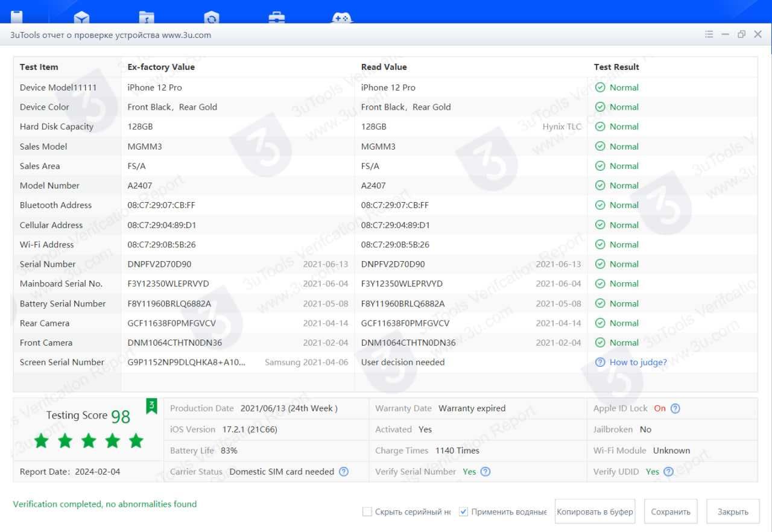Open the Toolbox briefcase icon in main toolbar
Viewport: 772px width, 532px height.
(277, 17)
